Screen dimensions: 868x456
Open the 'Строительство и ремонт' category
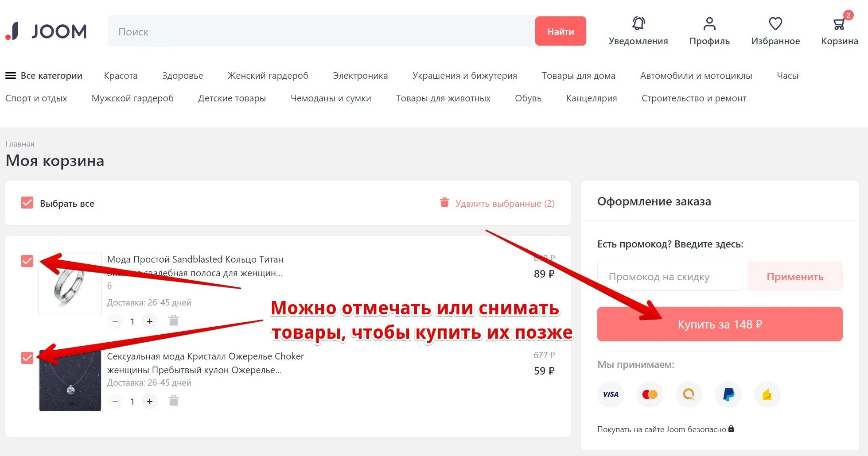click(x=694, y=98)
